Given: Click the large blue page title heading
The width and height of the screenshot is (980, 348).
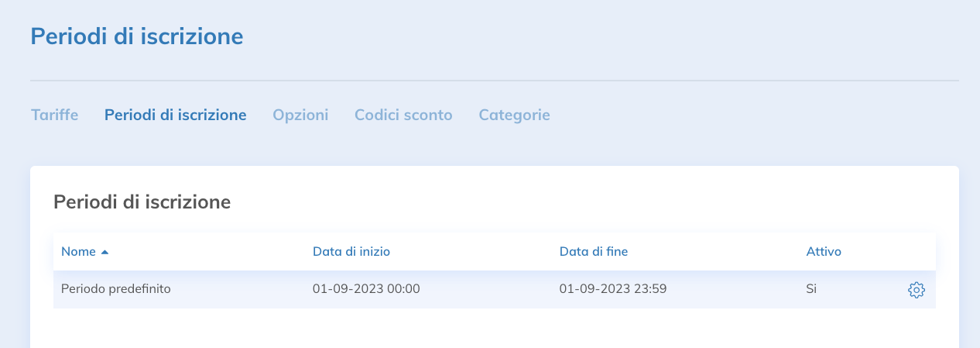Looking at the screenshot, I should [137, 36].
